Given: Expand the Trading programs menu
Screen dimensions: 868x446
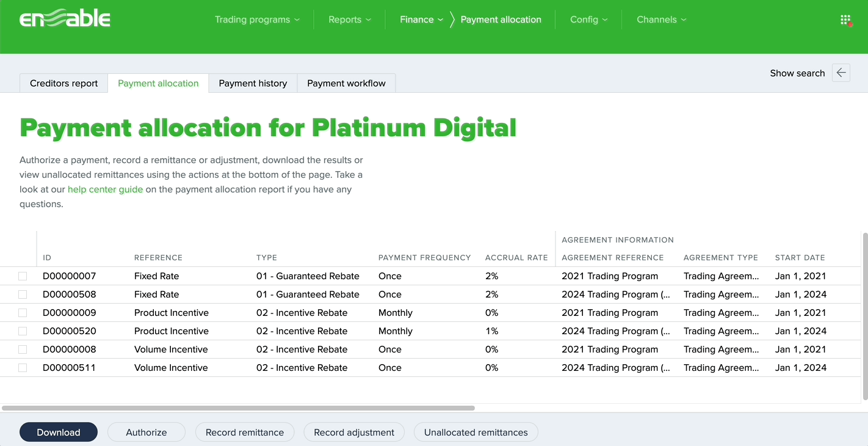Looking at the screenshot, I should click(257, 20).
